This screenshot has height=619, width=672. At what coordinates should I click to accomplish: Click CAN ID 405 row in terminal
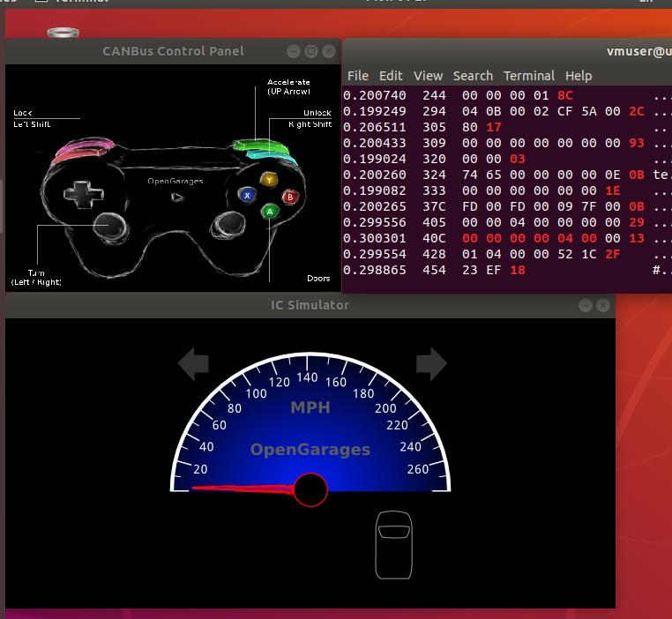507,222
